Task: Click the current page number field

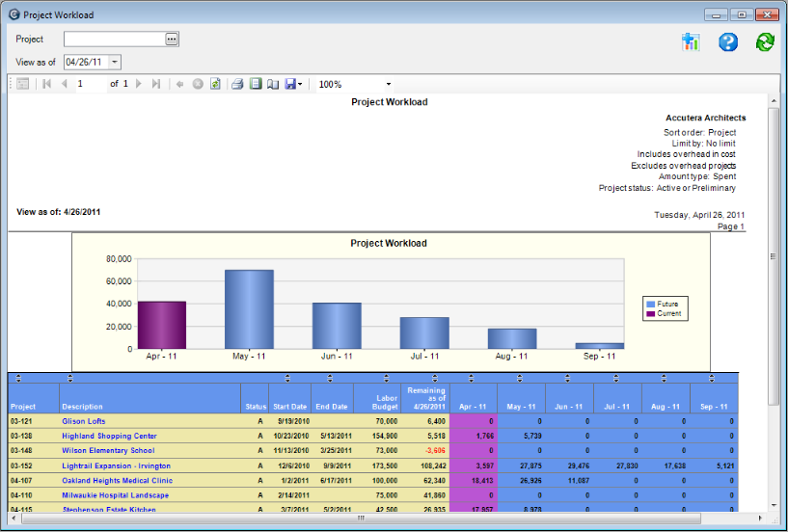Action: pos(89,84)
